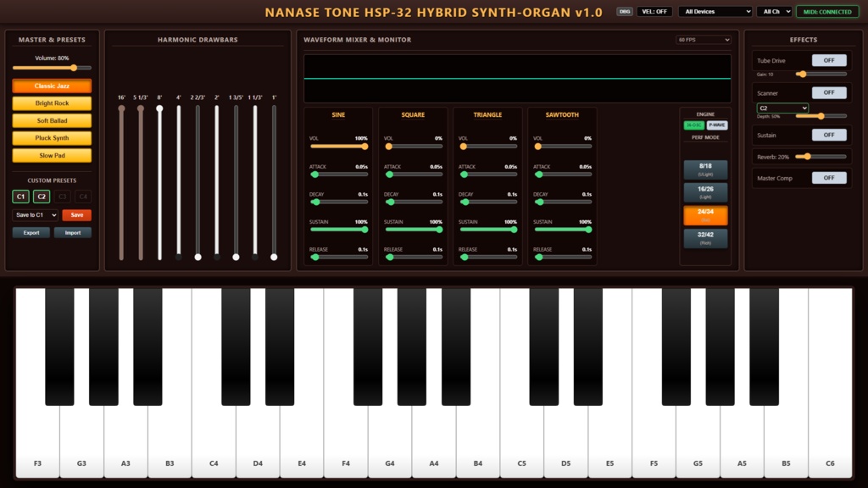Viewport: 868px width, 488px height.
Task: Click the SAWTOOTH SUSTAIN slider
Action: coord(563,229)
